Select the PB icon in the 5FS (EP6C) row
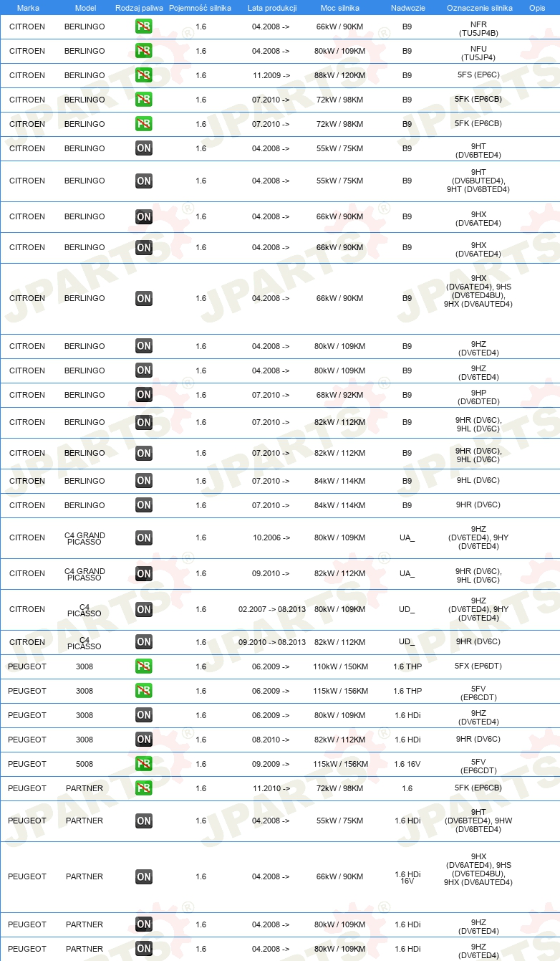 [x=143, y=75]
